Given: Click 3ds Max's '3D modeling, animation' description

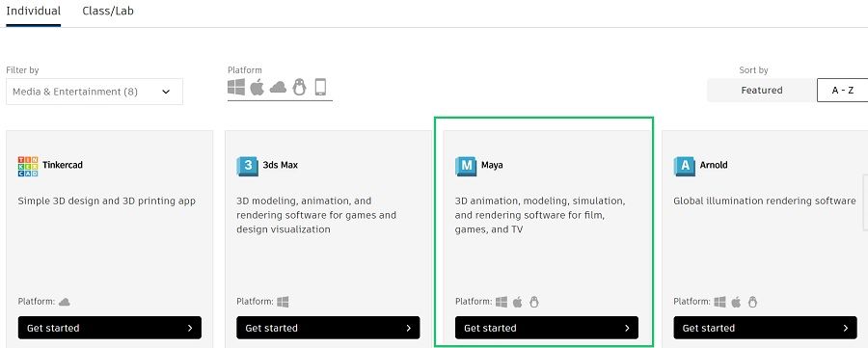Looking at the screenshot, I should point(316,215).
